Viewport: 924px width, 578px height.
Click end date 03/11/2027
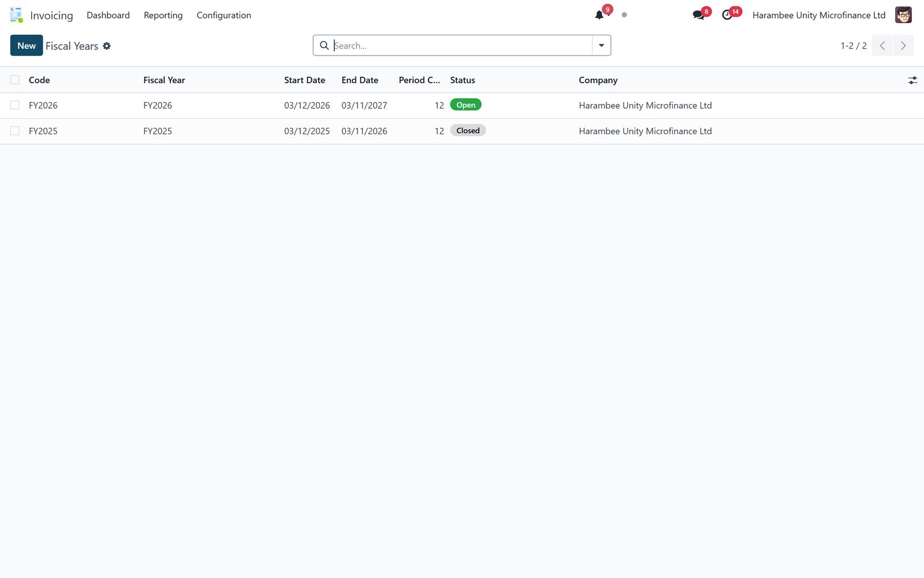(364, 105)
